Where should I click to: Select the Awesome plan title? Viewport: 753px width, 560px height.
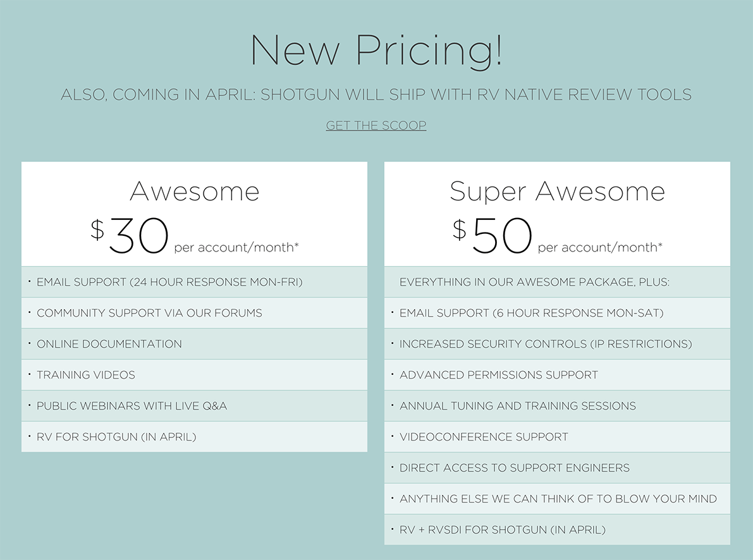coord(195,191)
